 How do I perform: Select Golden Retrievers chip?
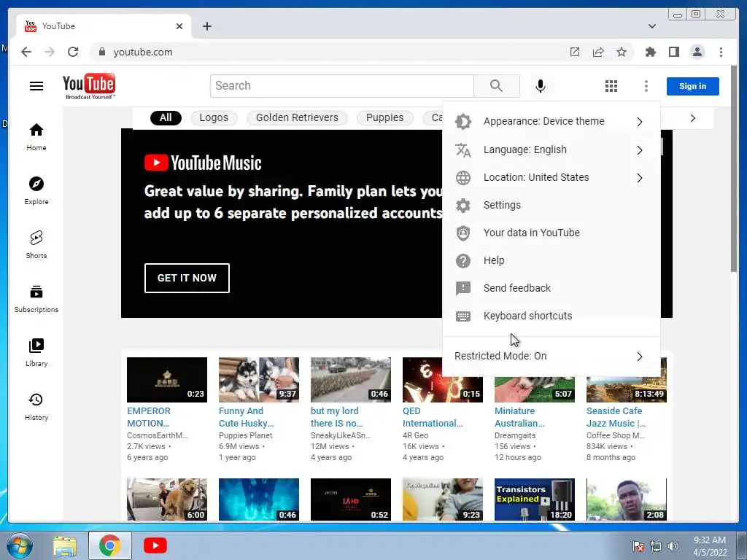297,117
